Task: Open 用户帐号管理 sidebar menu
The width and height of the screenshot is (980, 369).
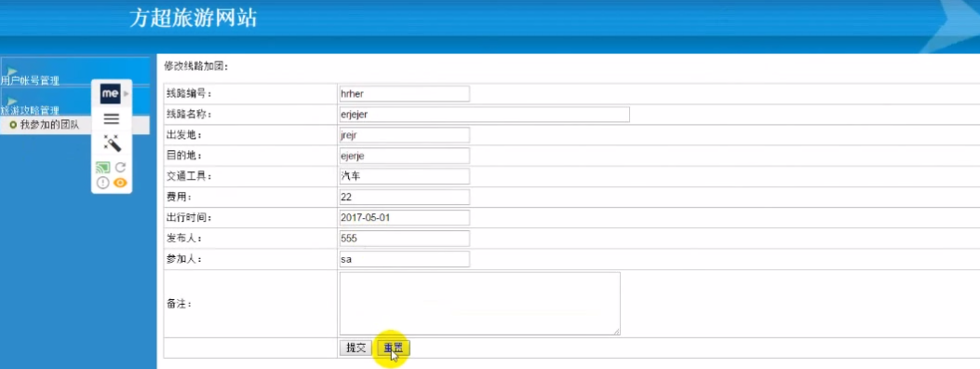Action: (x=30, y=80)
